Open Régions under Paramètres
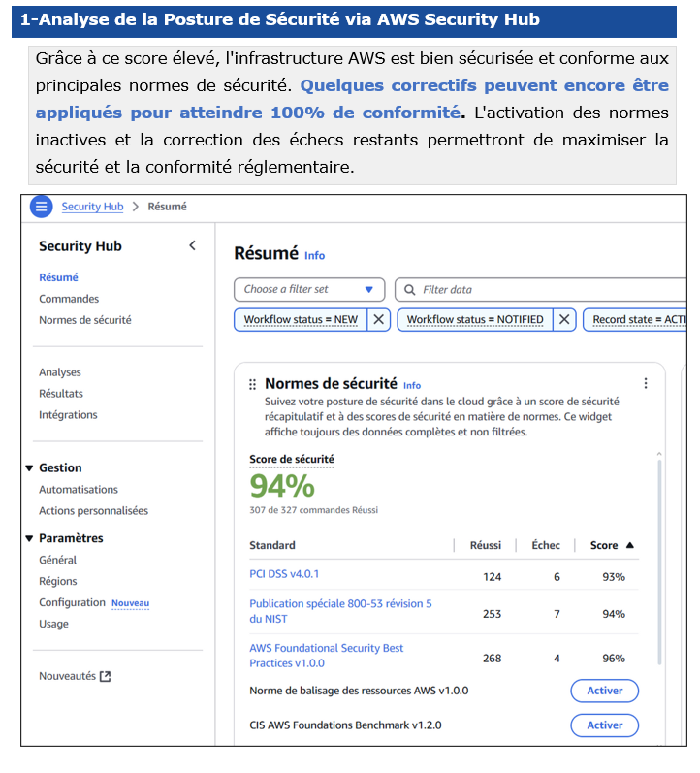Screen dimensions: 700x773 (x=58, y=581)
